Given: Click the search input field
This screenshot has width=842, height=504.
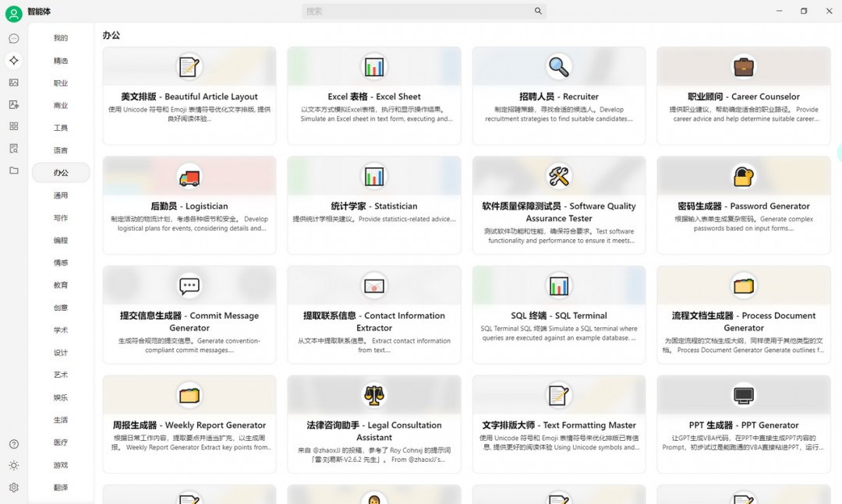Looking at the screenshot, I should point(423,11).
